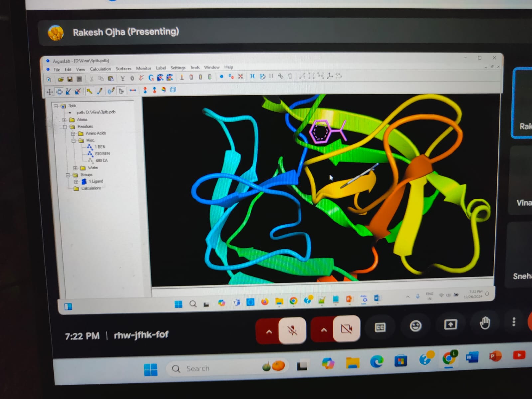Click the blue G toolbar icon

pyautogui.click(x=151, y=78)
